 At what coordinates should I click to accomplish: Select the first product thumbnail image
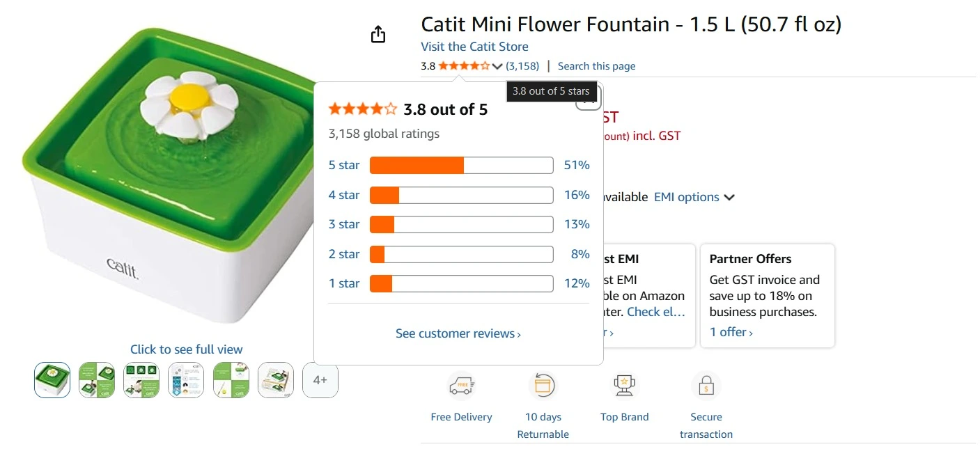pyautogui.click(x=52, y=380)
